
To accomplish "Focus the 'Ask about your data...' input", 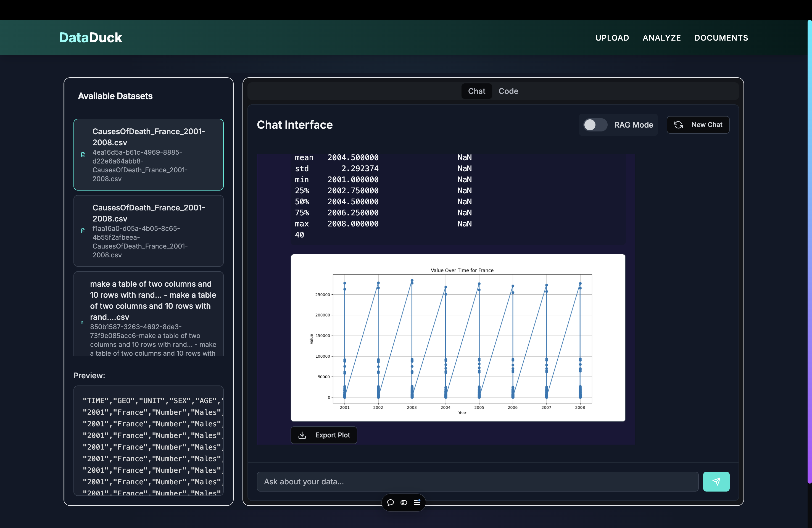I will [x=477, y=481].
